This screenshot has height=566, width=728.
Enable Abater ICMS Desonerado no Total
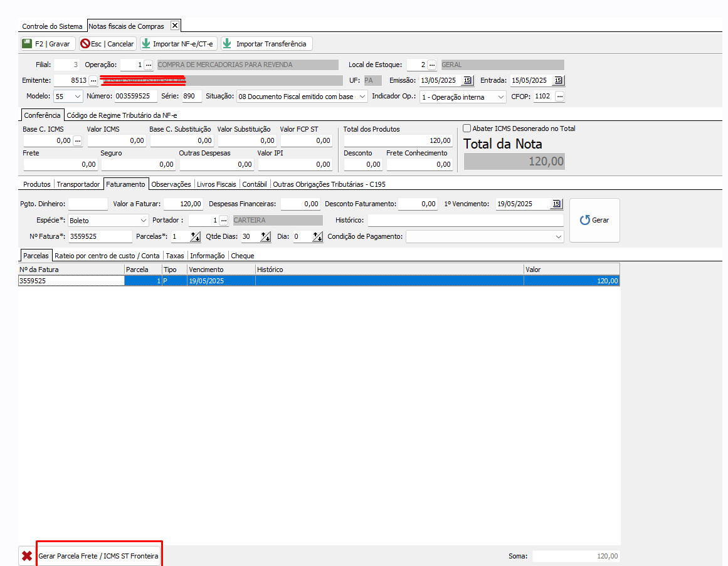[467, 128]
